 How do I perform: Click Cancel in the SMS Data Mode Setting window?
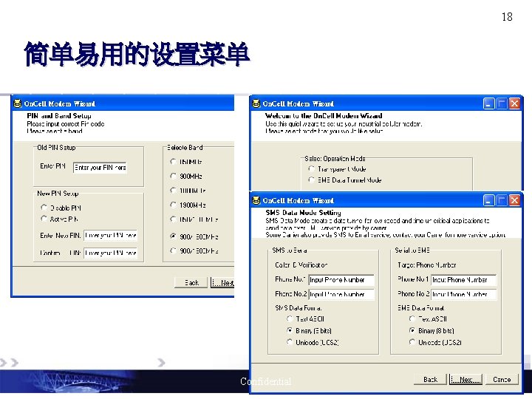pyautogui.click(x=502, y=379)
